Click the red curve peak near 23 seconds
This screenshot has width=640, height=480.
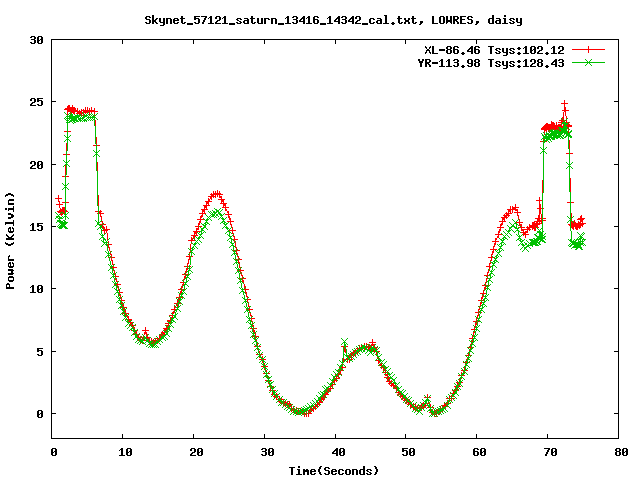[x=216, y=194]
